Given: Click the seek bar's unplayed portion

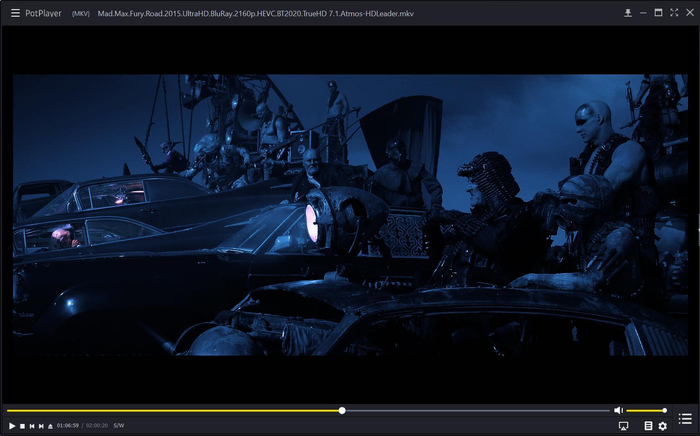Looking at the screenshot, I should 477,411.
